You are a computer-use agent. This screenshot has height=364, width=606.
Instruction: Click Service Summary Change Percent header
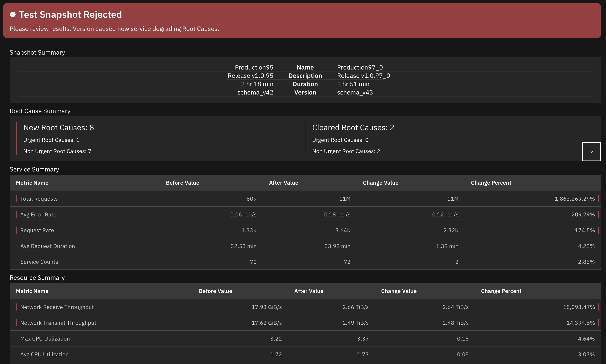point(491,183)
